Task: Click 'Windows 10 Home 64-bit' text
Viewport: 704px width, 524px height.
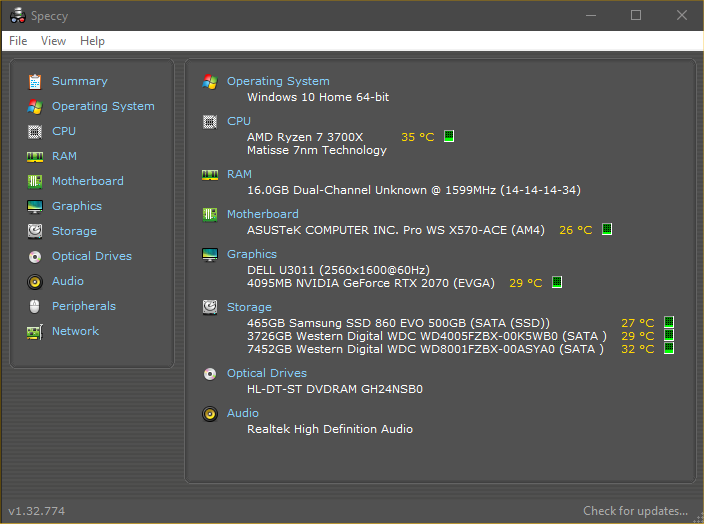Action: 318,97
